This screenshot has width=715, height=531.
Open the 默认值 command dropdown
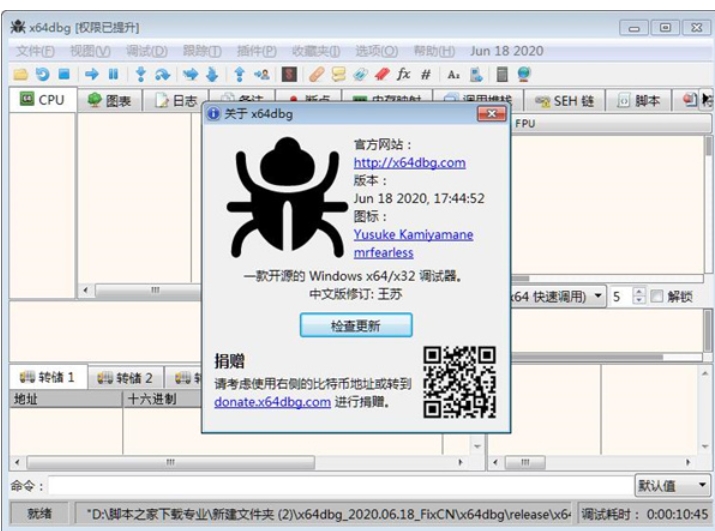(672, 485)
